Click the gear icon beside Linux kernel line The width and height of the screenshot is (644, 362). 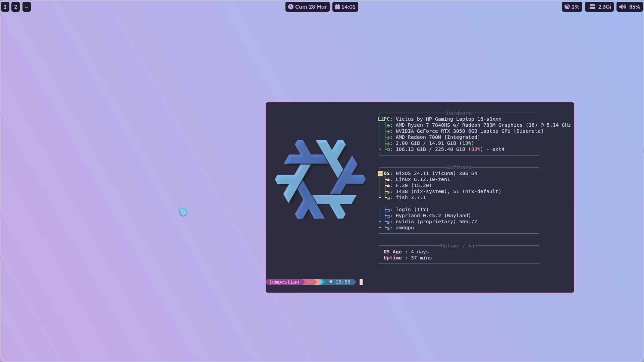[x=388, y=180]
